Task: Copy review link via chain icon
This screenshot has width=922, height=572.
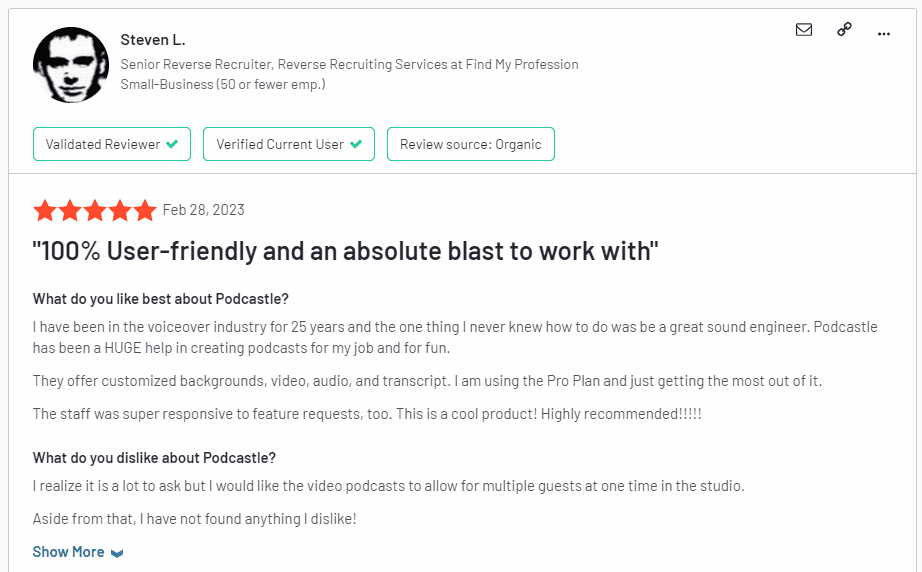Action: point(844,29)
